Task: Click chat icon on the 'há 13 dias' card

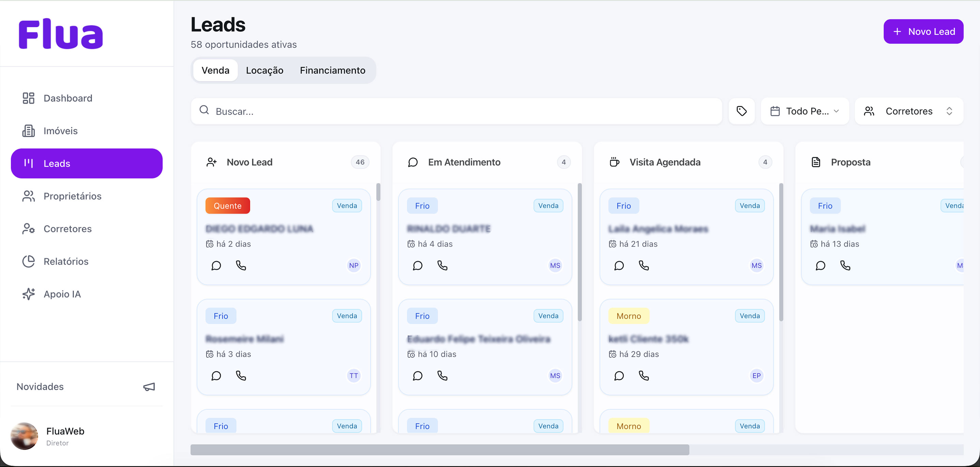Action: (820, 265)
